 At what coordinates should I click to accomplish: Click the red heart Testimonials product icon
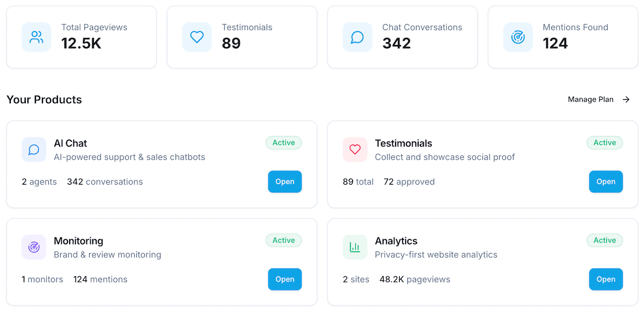(x=355, y=150)
